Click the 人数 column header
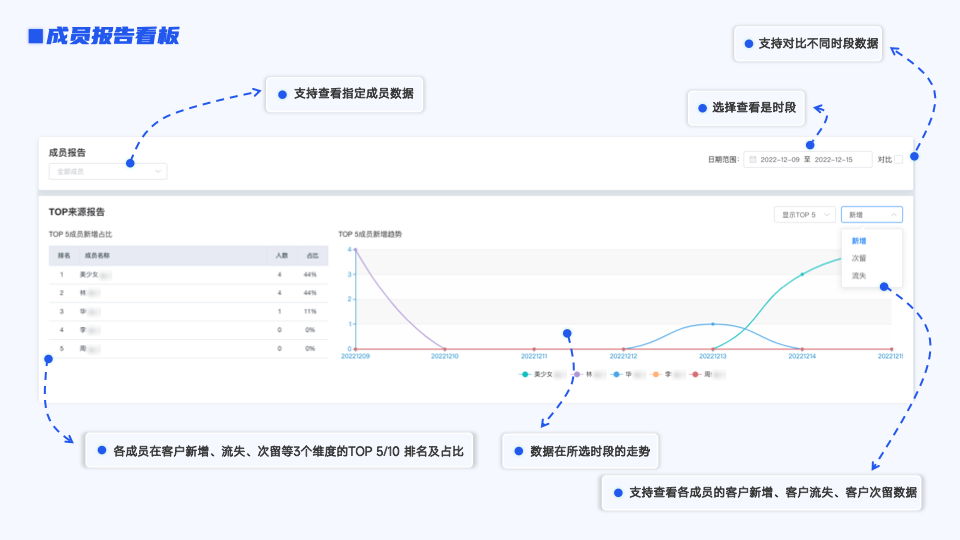Screen dimensions: 960x540 point(281,256)
